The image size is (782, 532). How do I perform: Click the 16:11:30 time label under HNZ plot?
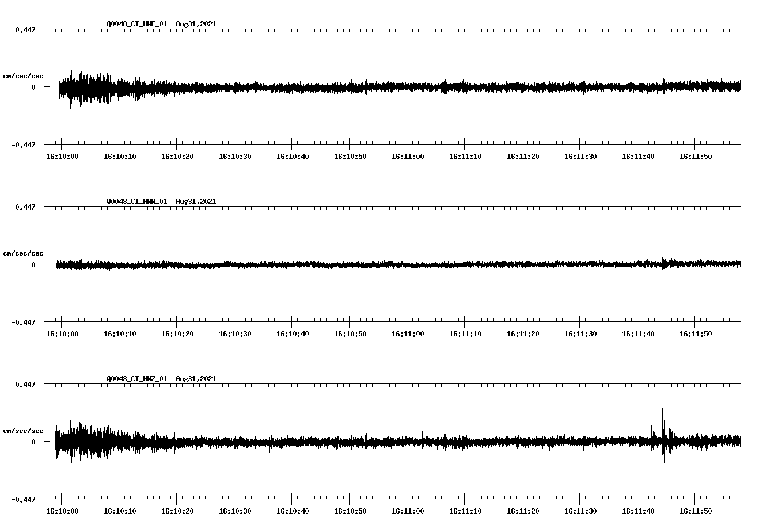580,511
